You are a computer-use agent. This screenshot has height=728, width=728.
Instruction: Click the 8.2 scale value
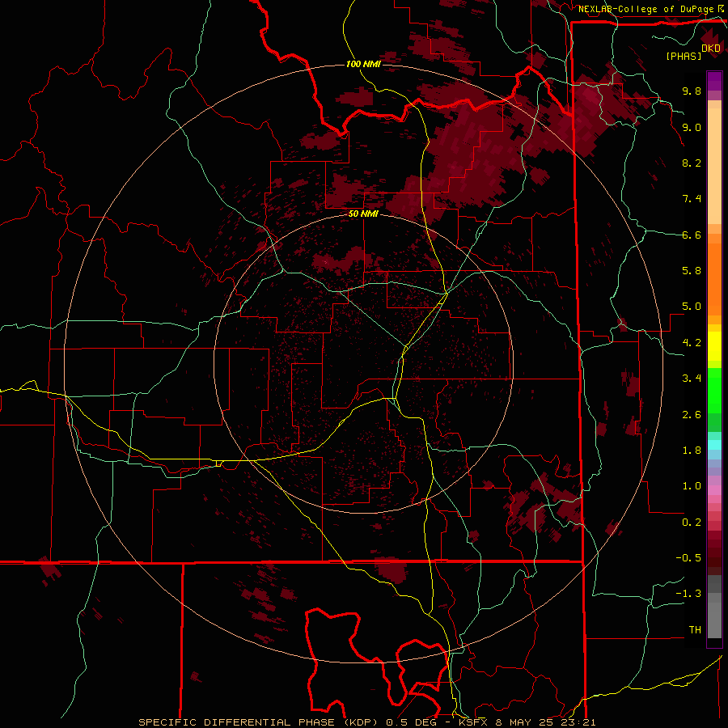pos(692,163)
